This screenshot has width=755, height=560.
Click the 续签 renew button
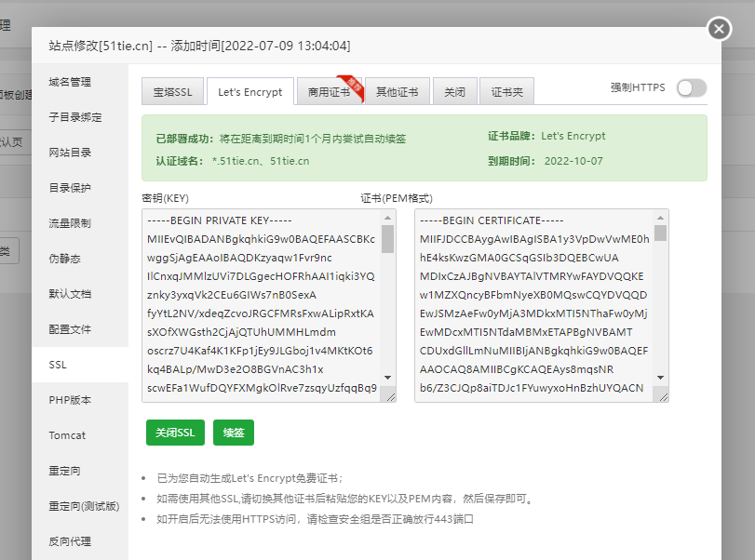(x=234, y=433)
